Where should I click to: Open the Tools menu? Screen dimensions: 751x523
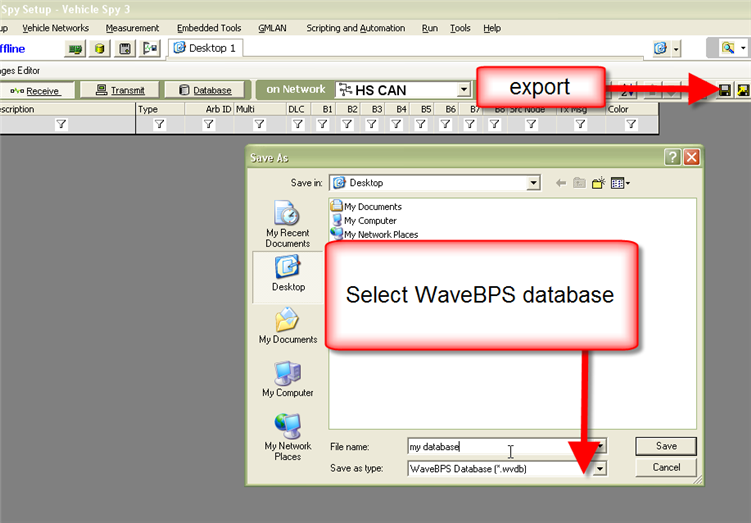(460, 28)
